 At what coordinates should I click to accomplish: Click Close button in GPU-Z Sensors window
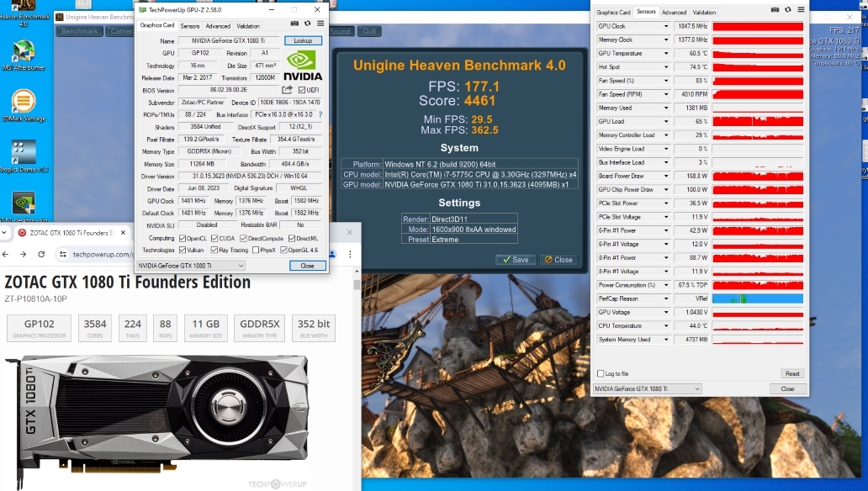click(x=788, y=388)
